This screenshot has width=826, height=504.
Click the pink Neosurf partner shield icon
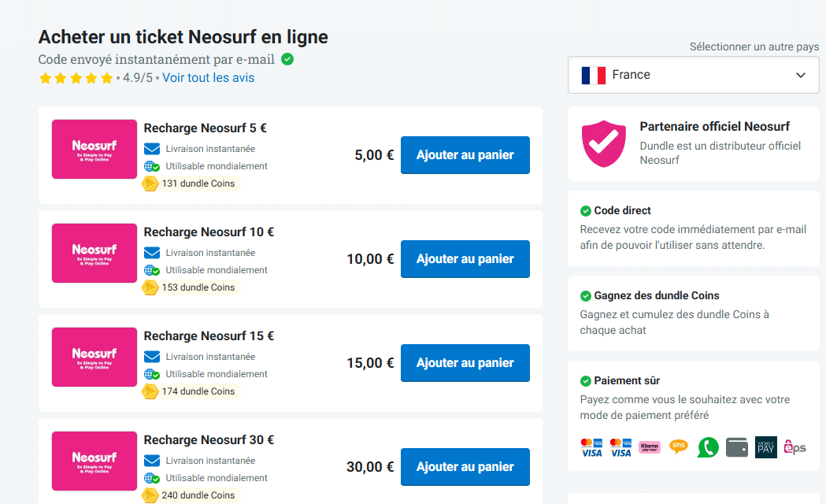(x=603, y=143)
